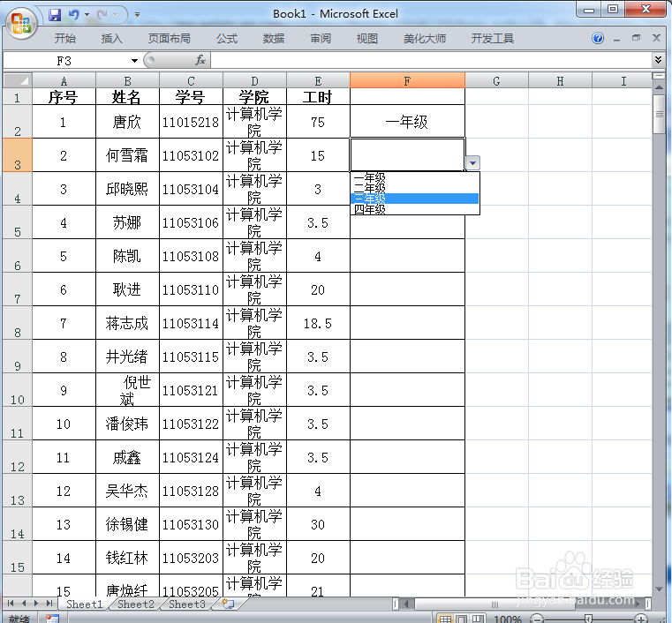Switch to the Sheet1 worksheet tab
The width and height of the screenshot is (672, 623).
coord(85,604)
